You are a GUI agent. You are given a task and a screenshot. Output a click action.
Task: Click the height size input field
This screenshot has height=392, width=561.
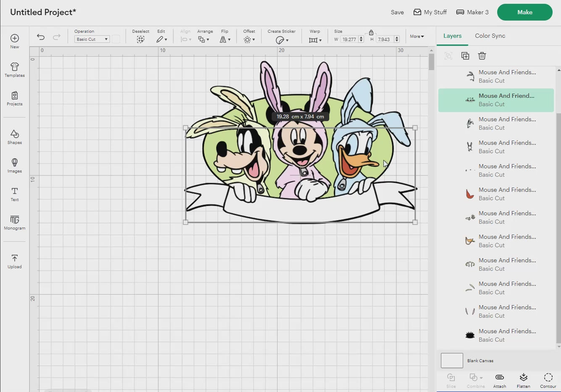coord(384,39)
